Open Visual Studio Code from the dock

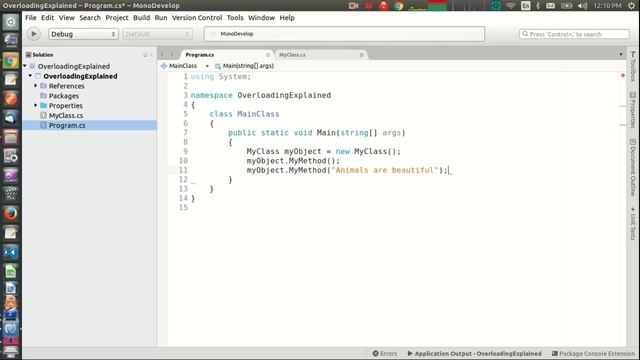click(11, 252)
